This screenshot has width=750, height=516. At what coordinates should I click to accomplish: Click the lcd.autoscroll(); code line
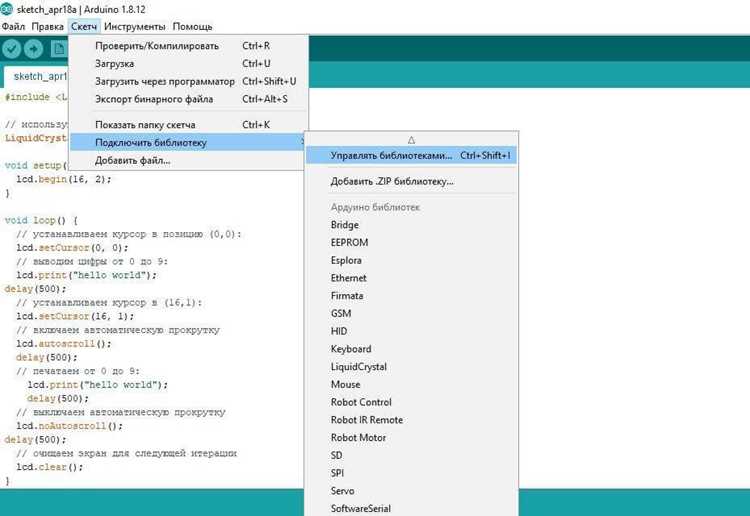pyautogui.click(x=64, y=344)
